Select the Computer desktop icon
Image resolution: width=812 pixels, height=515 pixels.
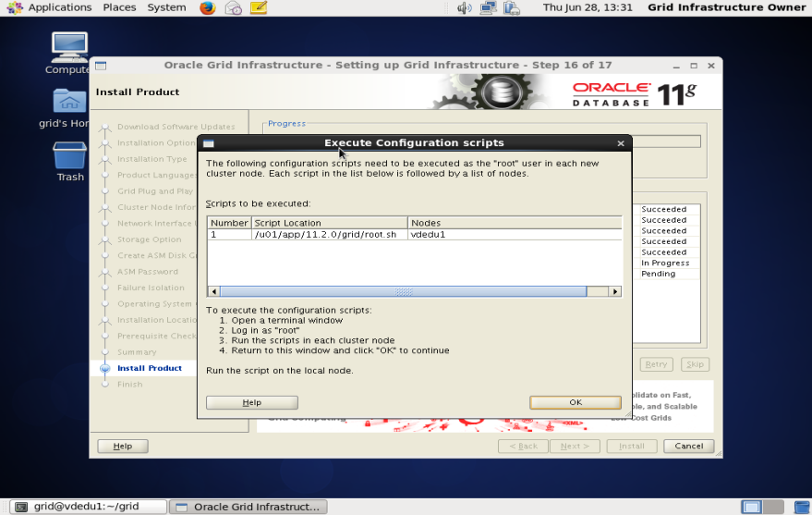69,54
